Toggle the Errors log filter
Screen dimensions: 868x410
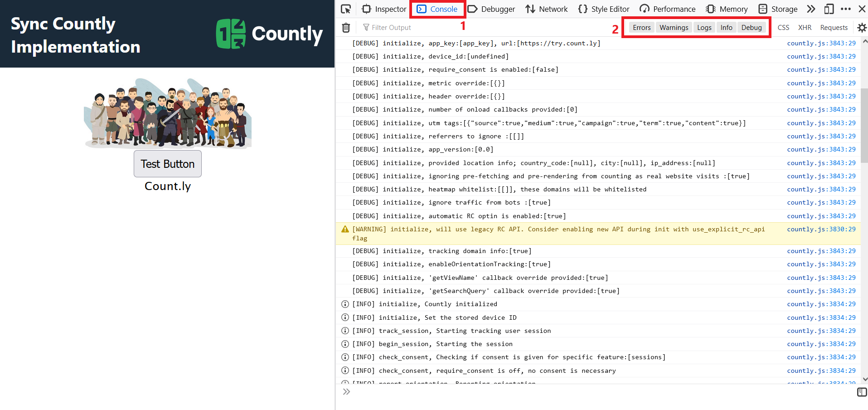(x=641, y=27)
